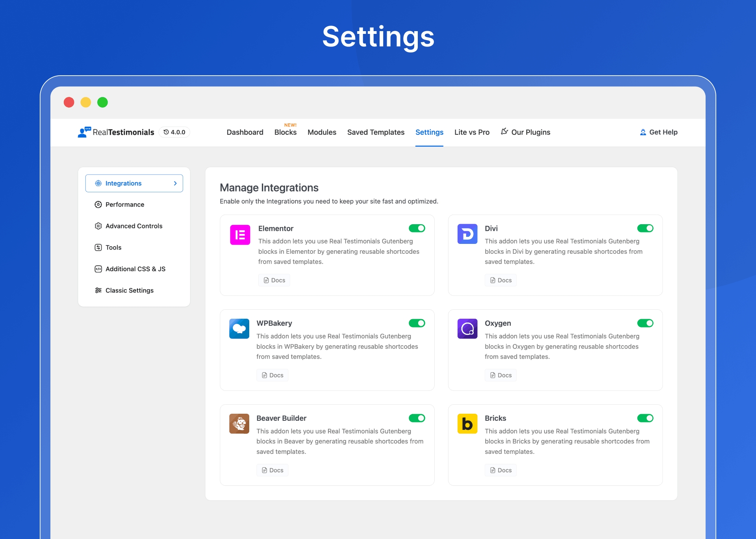Click the red close window button
This screenshot has width=756, height=539.
pyautogui.click(x=69, y=102)
